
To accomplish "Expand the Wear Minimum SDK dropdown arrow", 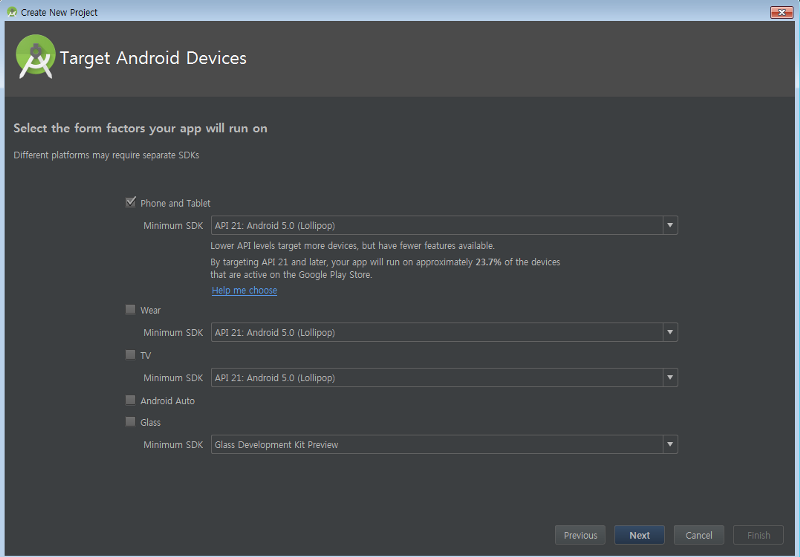I will pyautogui.click(x=670, y=333).
